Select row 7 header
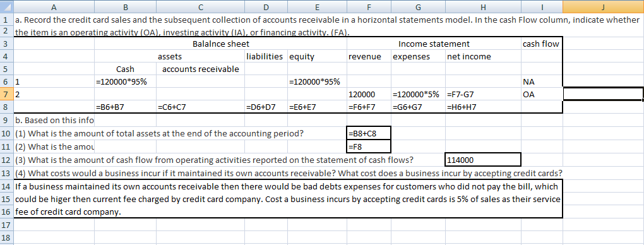Screen dimensions: 644x245 [6, 94]
